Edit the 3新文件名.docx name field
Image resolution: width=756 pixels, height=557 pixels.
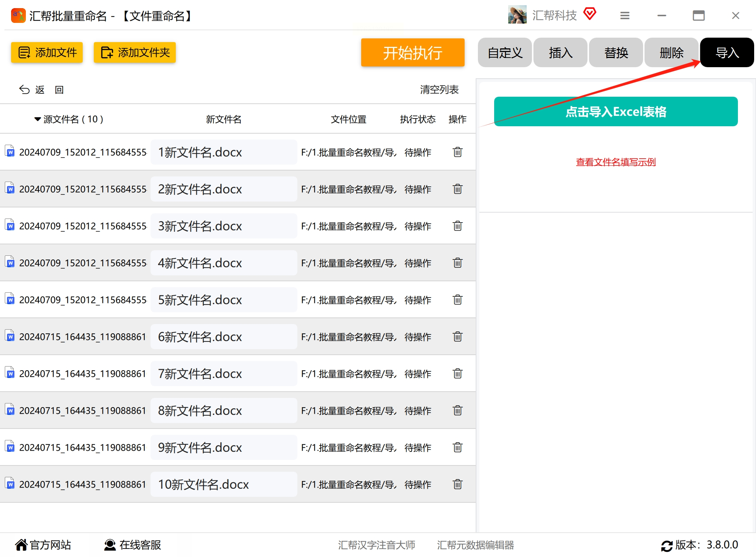tap(223, 226)
